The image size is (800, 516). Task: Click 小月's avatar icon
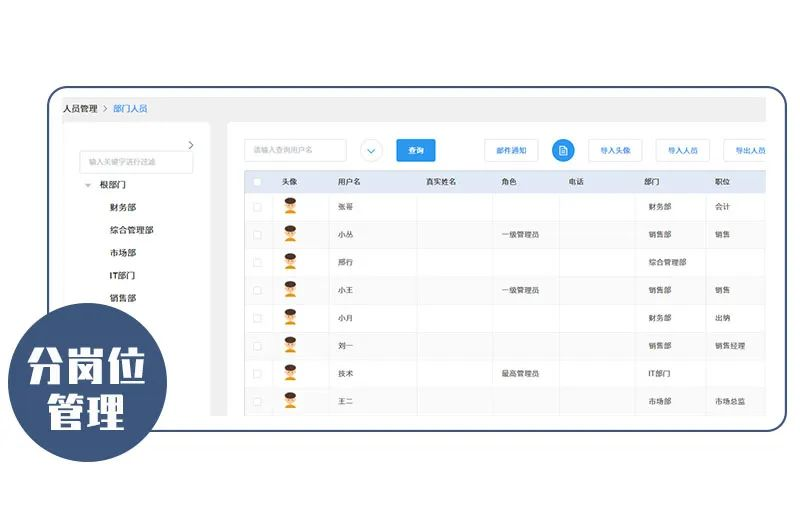point(290,317)
